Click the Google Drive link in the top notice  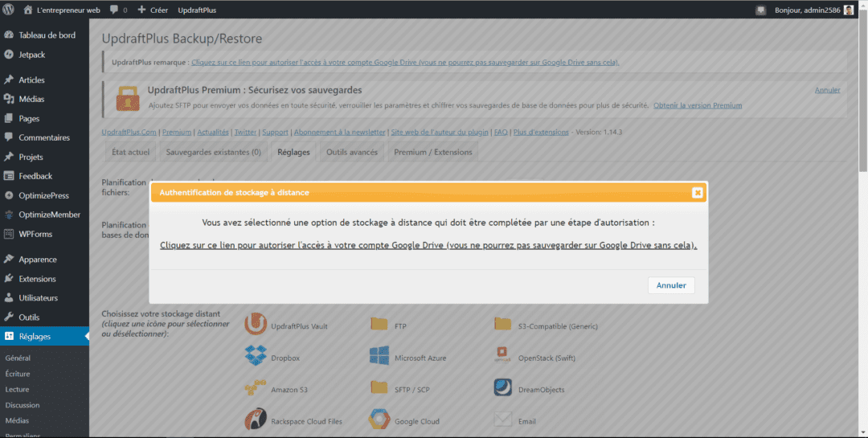pos(405,62)
